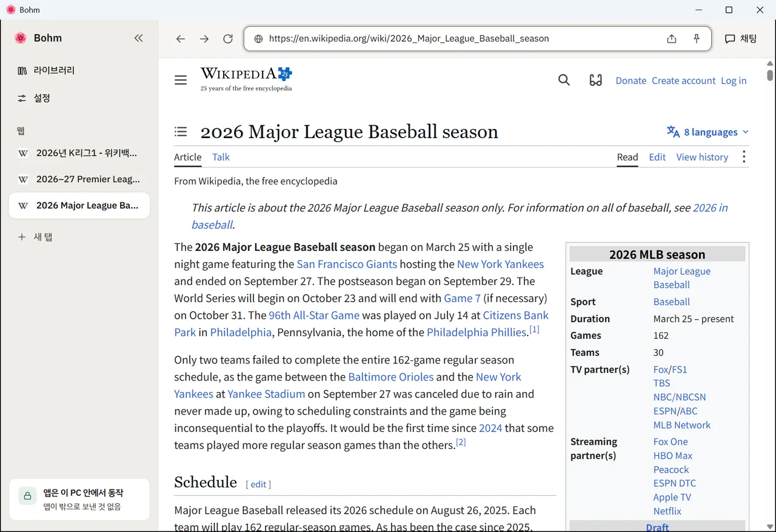
Task: Switch to the 2026년 K리그1 tab
Action: point(79,153)
